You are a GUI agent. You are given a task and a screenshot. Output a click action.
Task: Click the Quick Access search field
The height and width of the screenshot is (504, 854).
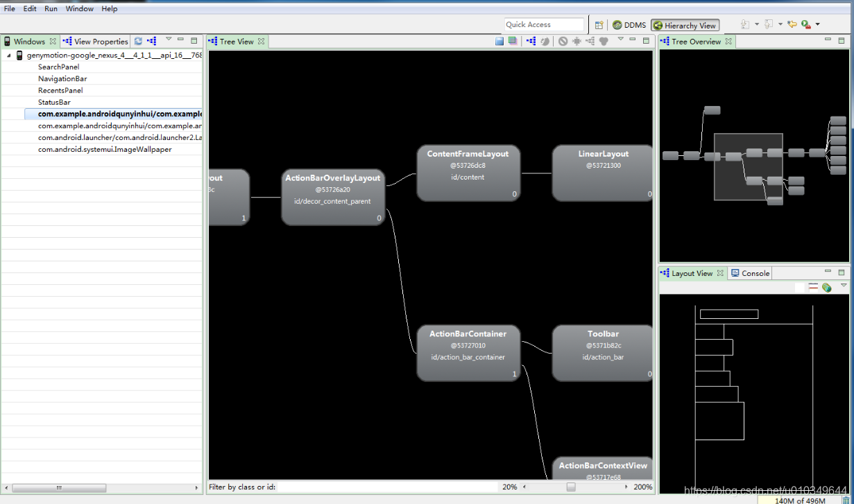[x=544, y=25]
